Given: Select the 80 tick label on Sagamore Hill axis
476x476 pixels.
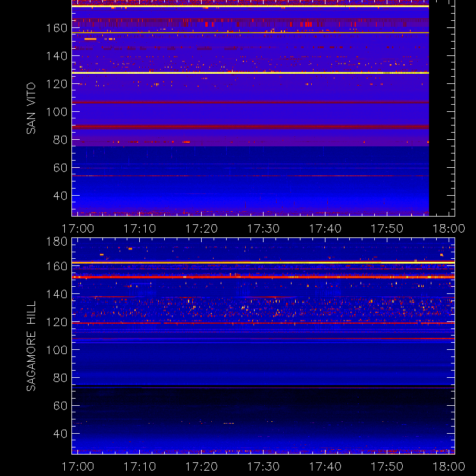Looking at the screenshot, I should [60, 378].
